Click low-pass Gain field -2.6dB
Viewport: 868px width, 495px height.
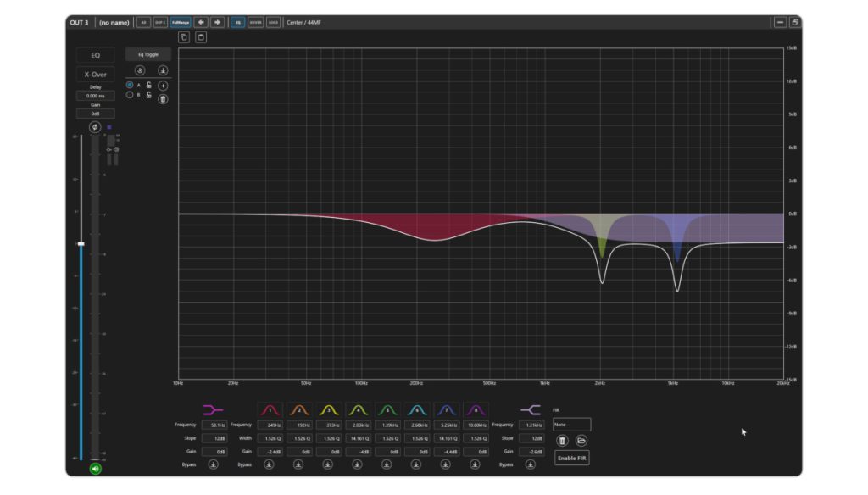pyautogui.click(x=531, y=451)
